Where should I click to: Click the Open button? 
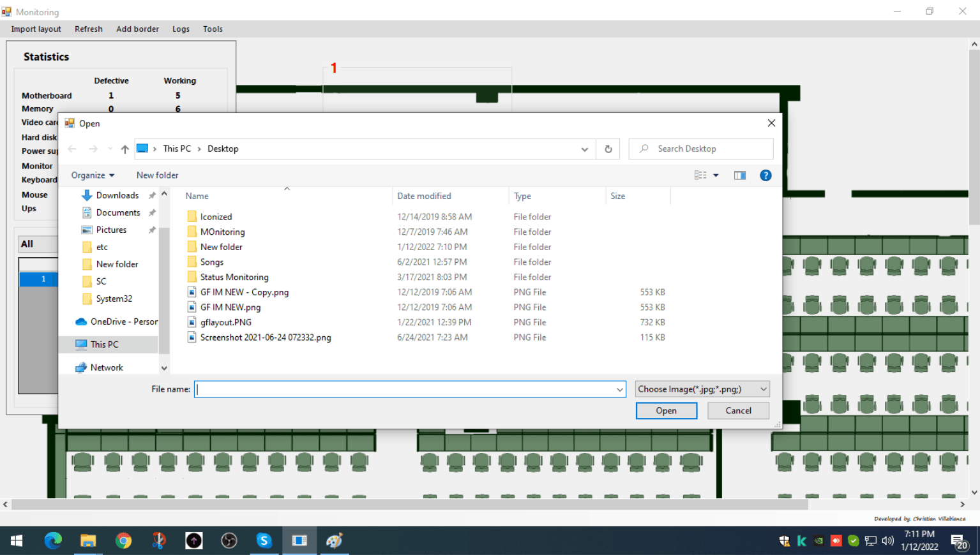point(666,410)
